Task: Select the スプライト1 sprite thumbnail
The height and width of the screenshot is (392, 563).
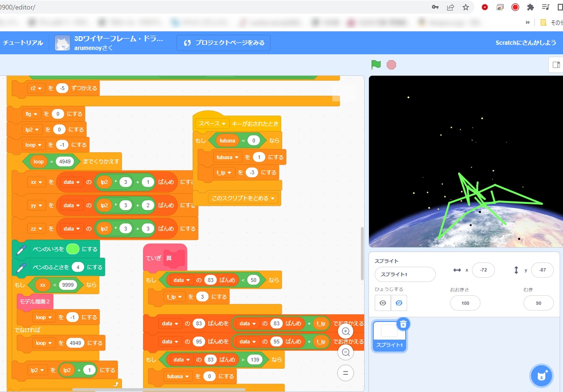Action: [x=389, y=336]
